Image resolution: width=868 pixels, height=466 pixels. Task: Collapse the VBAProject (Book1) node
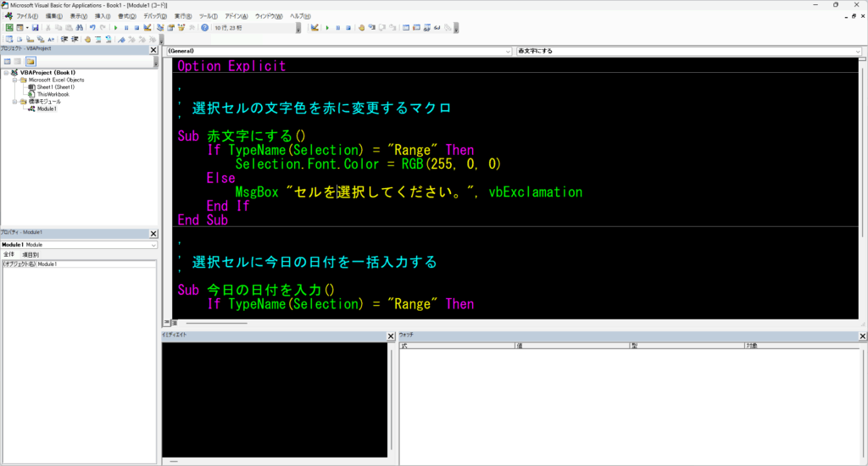7,73
